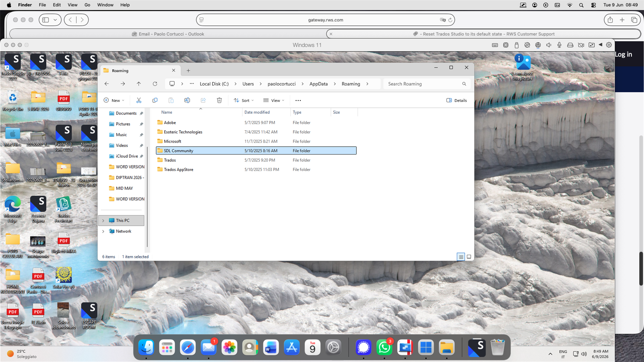Go back in File Explorer

[107, 84]
